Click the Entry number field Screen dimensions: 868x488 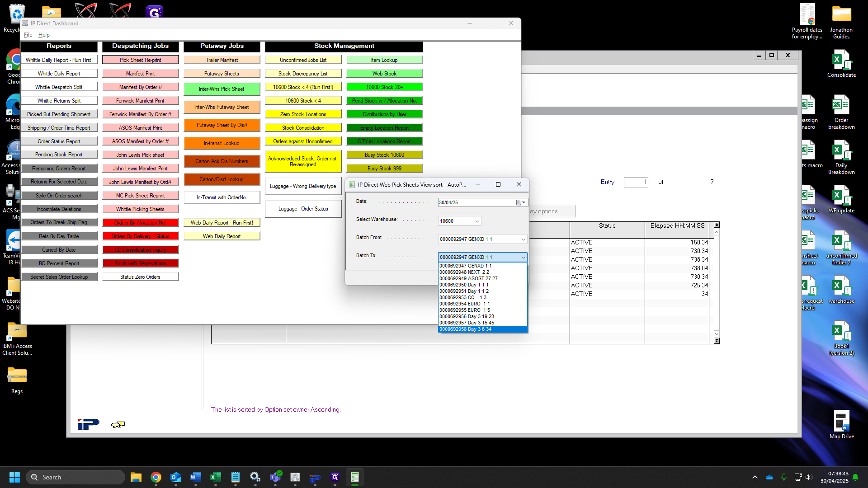[636, 182]
